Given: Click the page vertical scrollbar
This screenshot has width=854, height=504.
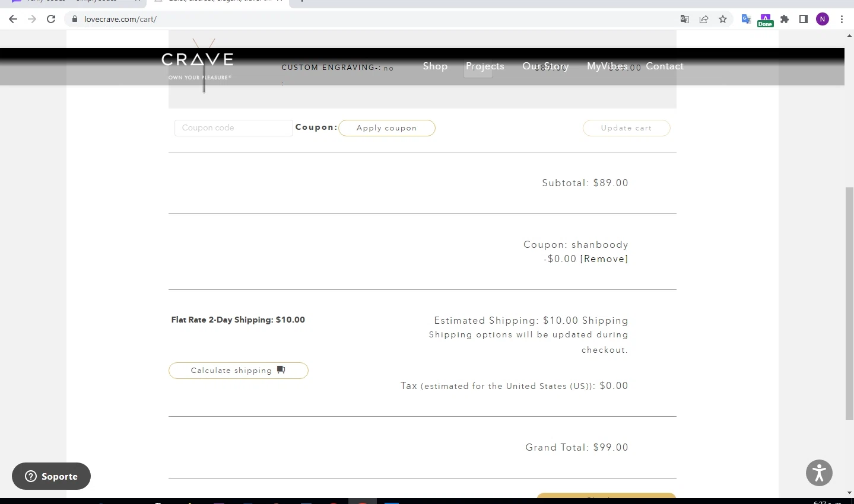Looking at the screenshot, I should [x=849, y=302].
